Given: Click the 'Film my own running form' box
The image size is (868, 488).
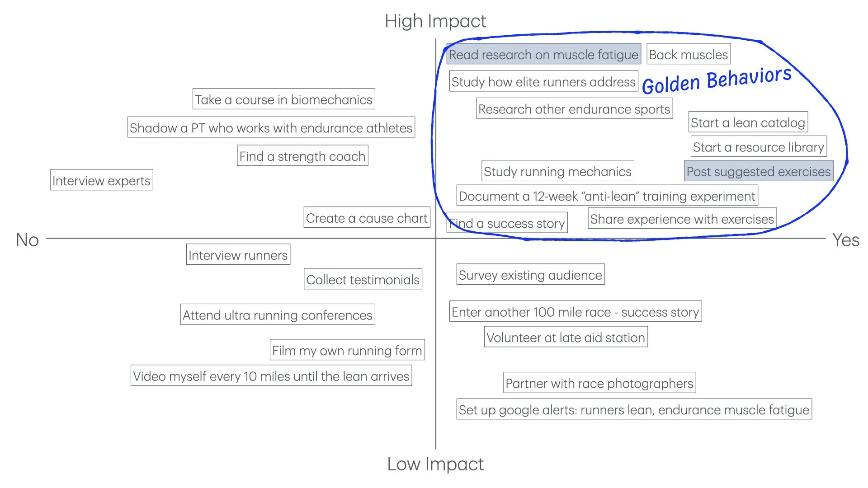Looking at the screenshot, I should coord(347,350).
